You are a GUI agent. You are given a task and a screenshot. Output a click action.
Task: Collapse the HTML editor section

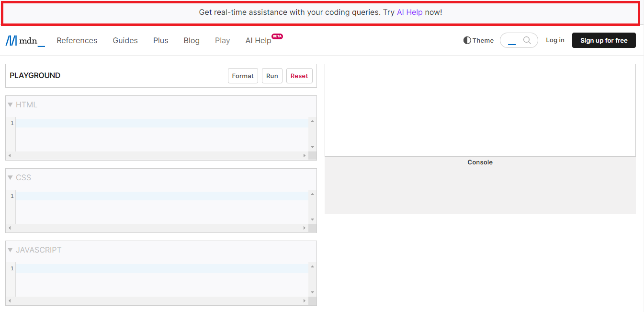click(11, 105)
